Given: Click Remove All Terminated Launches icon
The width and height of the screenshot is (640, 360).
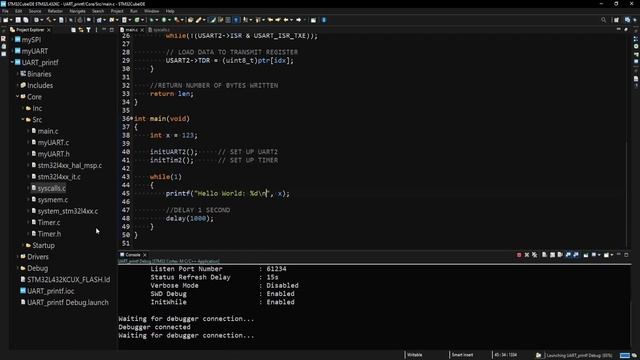Looking at the screenshot, I should pos(534,255).
